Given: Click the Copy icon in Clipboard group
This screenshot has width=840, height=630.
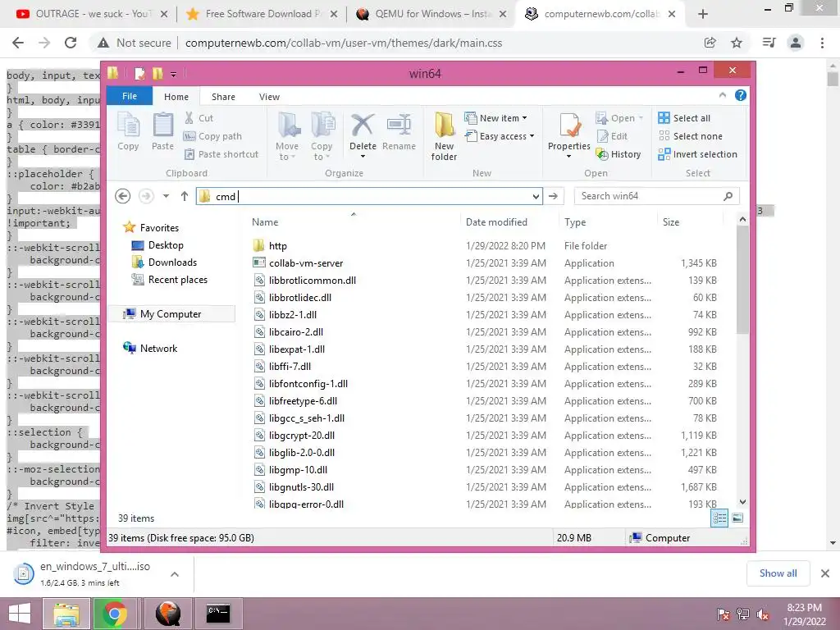Looking at the screenshot, I should 128,126.
